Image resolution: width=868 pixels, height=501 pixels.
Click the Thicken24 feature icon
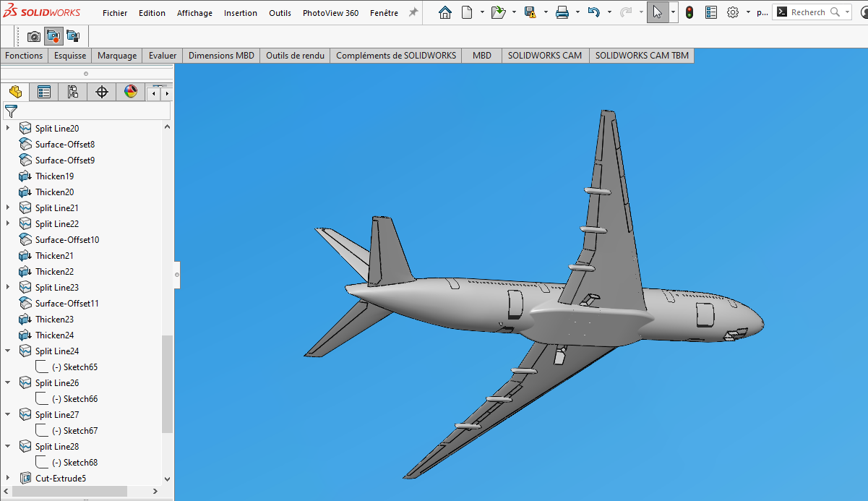click(25, 335)
